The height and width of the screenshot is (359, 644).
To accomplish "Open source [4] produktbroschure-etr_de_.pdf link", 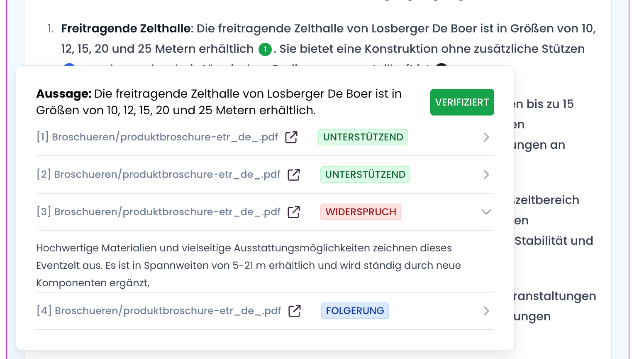I will pyautogui.click(x=159, y=311).
